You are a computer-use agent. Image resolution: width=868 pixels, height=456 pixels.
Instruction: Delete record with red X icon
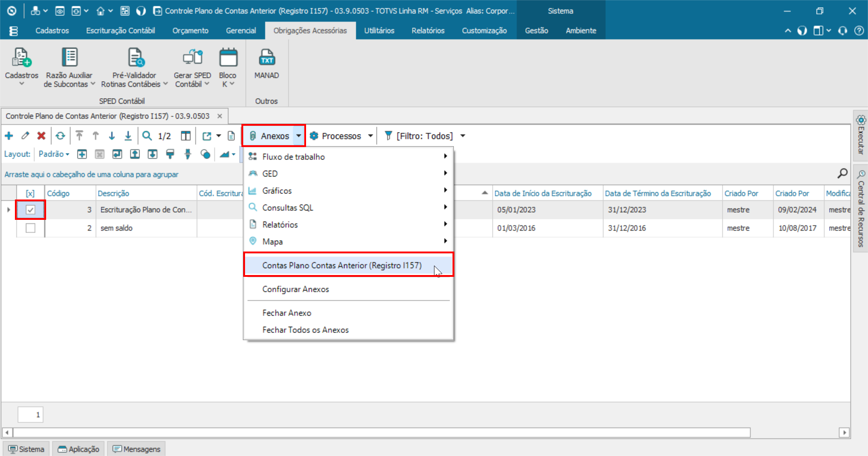pyautogui.click(x=41, y=136)
